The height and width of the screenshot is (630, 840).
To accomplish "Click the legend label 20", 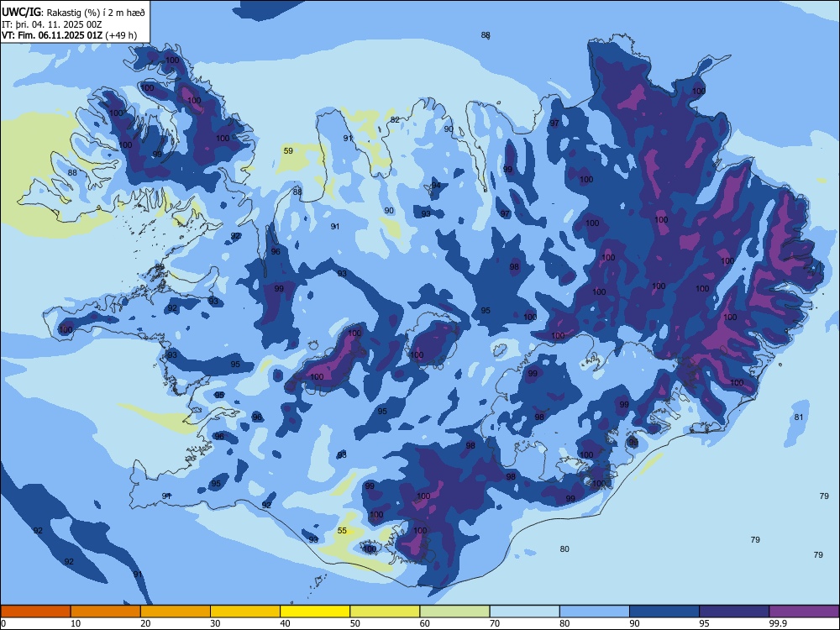I will (x=145, y=623).
